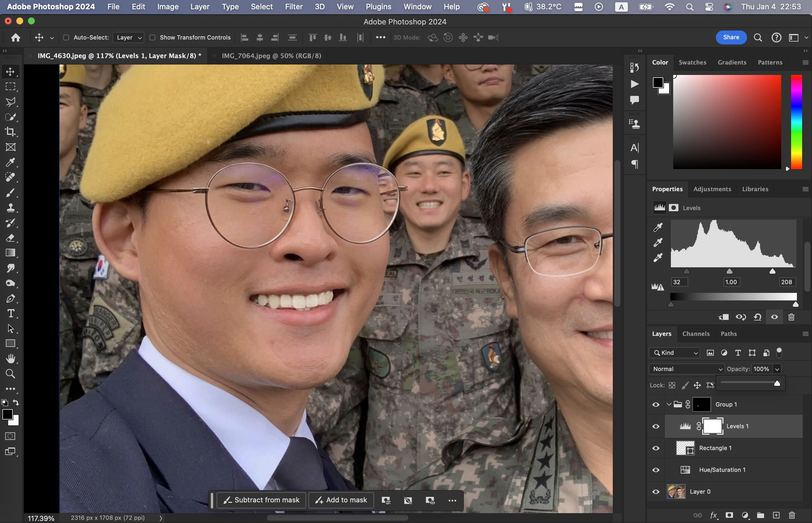Select the Clone Stamp tool

pyautogui.click(x=10, y=207)
